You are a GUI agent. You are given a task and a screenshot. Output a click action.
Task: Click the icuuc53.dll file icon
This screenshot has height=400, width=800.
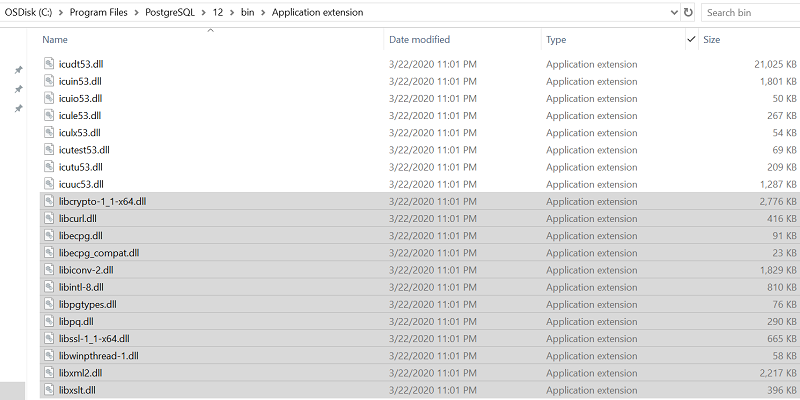coord(48,184)
